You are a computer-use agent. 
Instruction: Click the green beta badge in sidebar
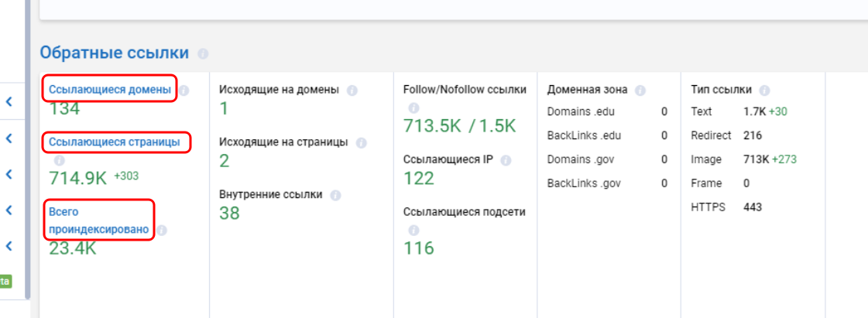5,282
